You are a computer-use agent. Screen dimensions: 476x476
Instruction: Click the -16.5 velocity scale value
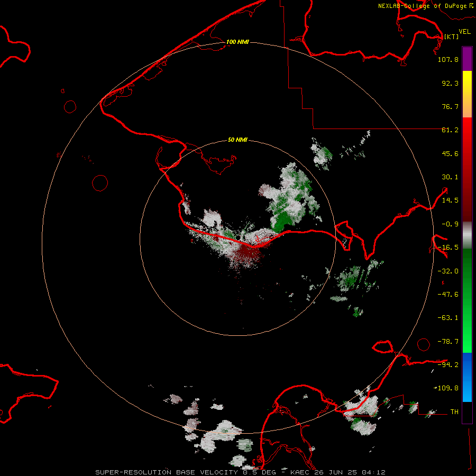click(448, 248)
